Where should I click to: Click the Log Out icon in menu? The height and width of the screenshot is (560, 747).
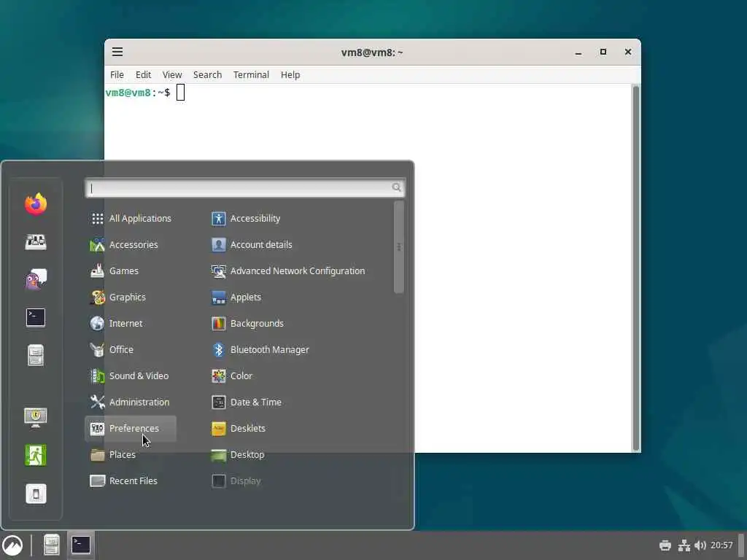pos(36,455)
